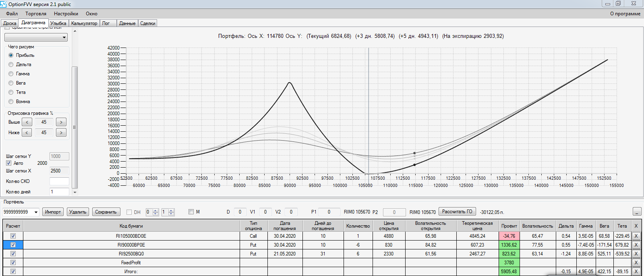Open the strategy comparison dropdown

36,37
